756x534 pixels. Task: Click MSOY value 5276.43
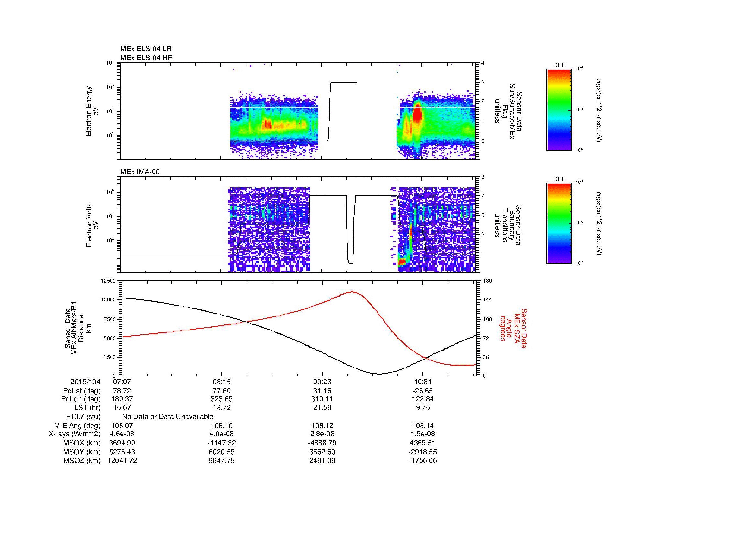coord(122,452)
